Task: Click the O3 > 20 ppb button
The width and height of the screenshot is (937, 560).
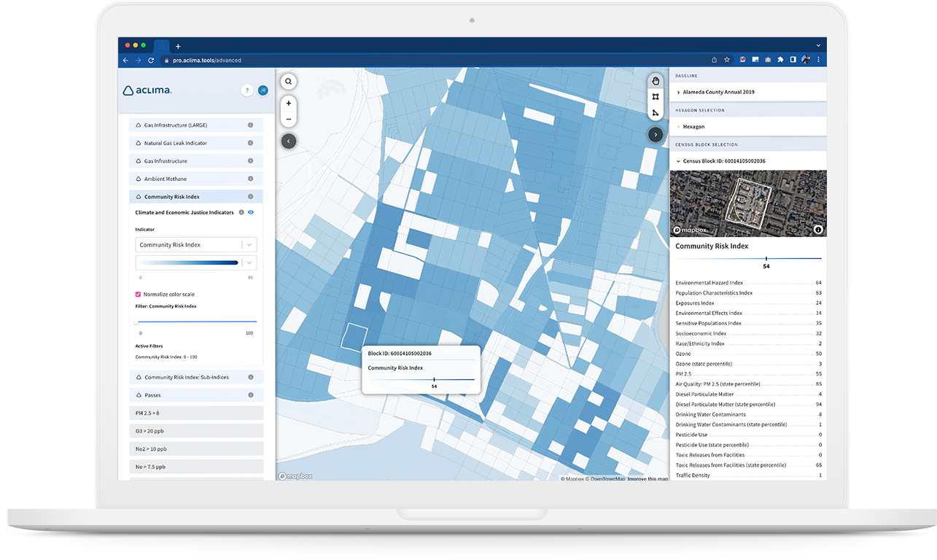Action: pos(195,431)
